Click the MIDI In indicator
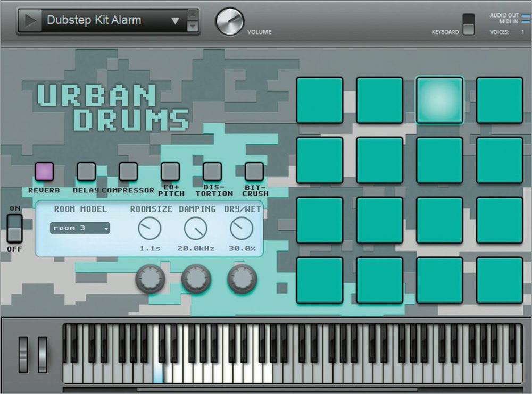The height and width of the screenshot is (394, 532). tap(526, 21)
